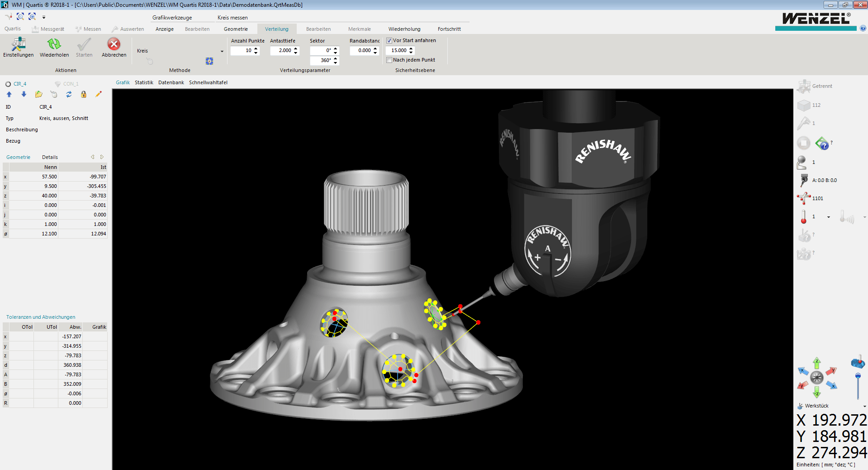
Task: Select the Wiederholung ribbon tab
Action: pos(404,29)
